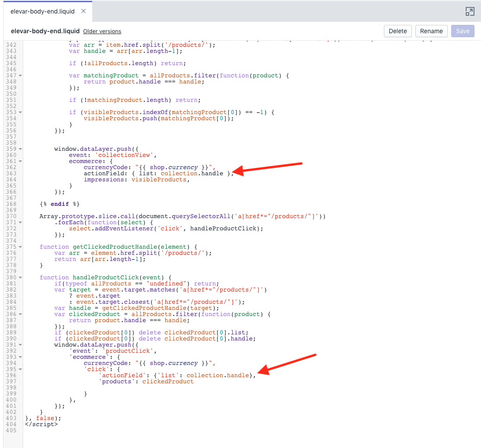Click the Delete button
The width and height of the screenshot is (481, 448).
[x=397, y=31]
